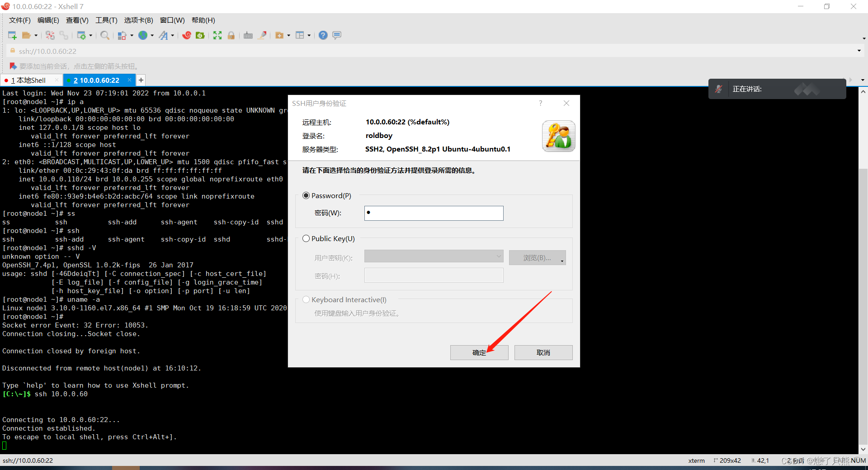
Task: Click the folder with plus icon
Action: pyautogui.click(x=279, y=35)
